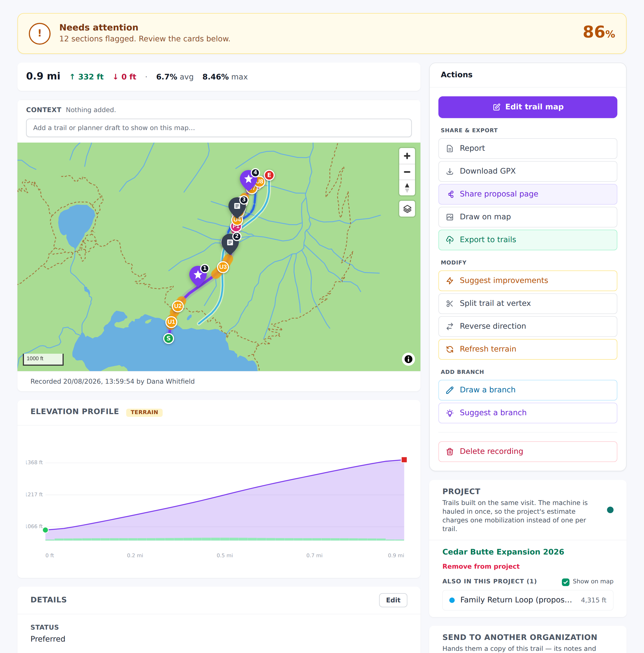Viewport: 644px width, 653px height.
Task: Zoom in on the trail map
Action: [407, 156]
